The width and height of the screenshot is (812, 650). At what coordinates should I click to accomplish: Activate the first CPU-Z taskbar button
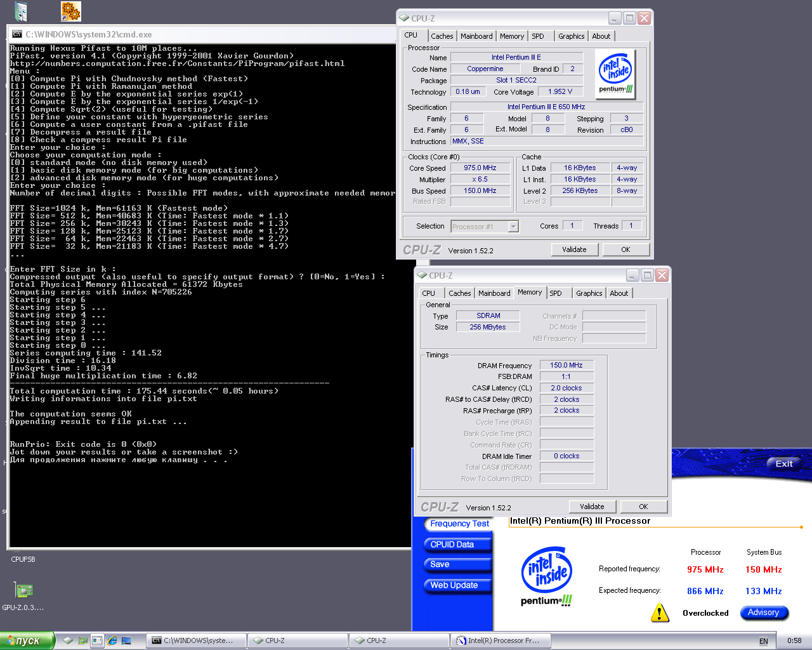(x=298, y=641)
